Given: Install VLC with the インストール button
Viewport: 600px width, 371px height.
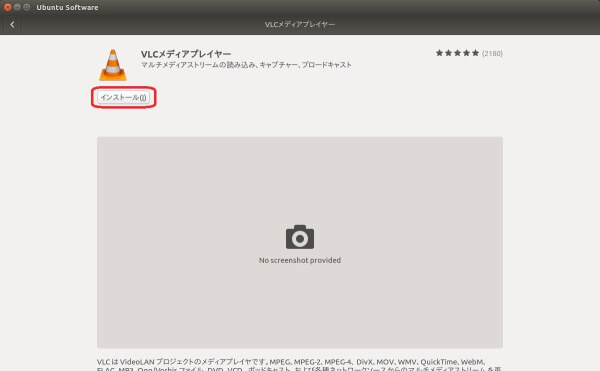Looking at the screenshot, I should click(x=123, y=98).
